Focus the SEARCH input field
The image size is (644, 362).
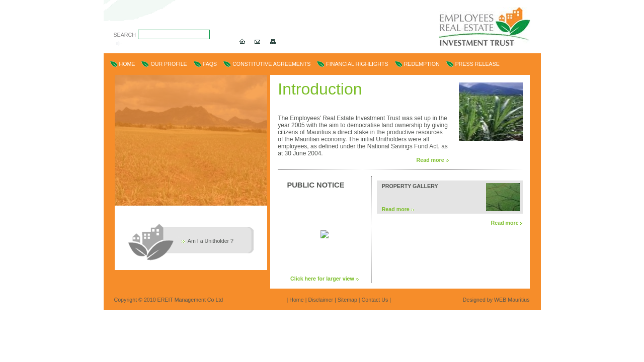coord(174,34)
